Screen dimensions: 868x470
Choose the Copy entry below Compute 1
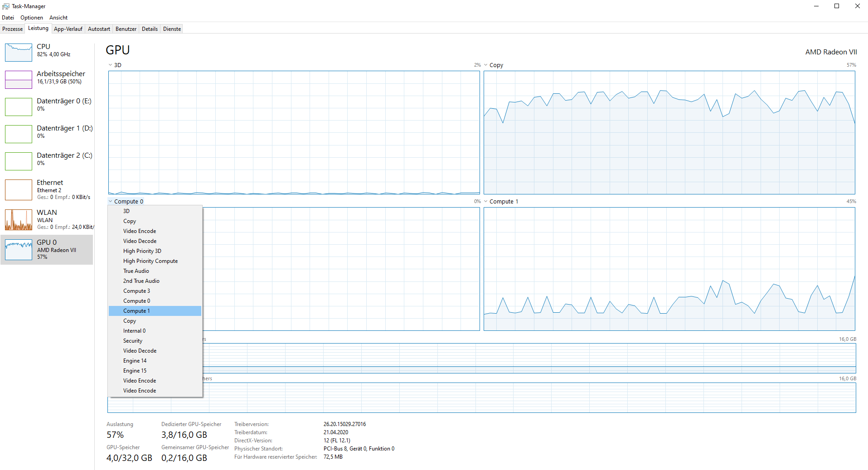click(x=155, y=321)
